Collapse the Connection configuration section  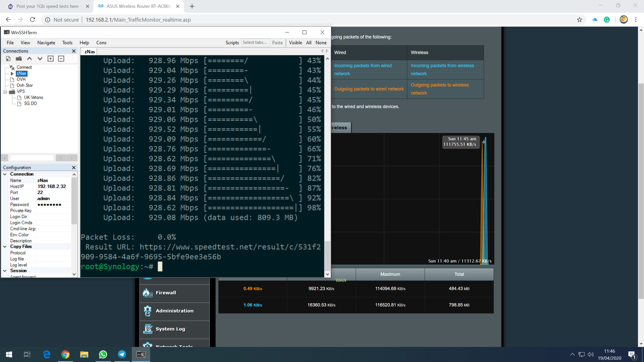click(5, 174)
